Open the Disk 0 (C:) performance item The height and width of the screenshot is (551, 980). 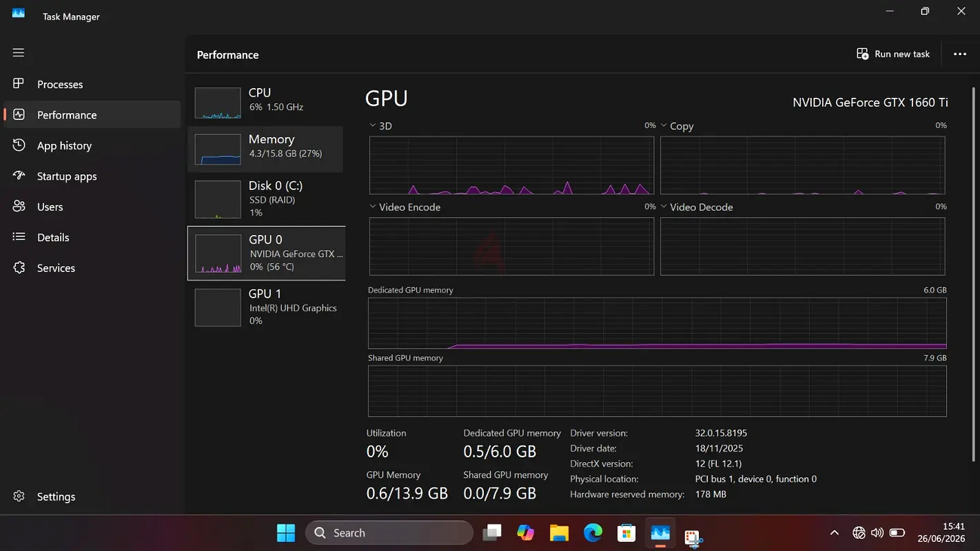point(266,199)
